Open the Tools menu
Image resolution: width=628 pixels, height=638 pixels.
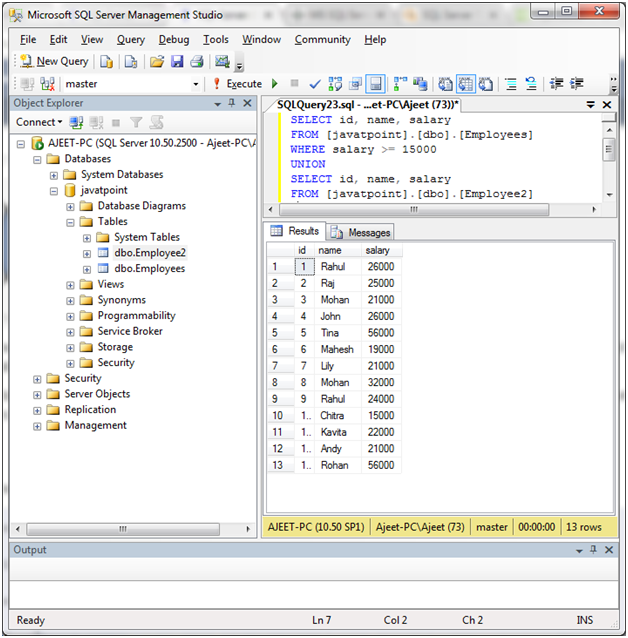click(x=216, y=39)
